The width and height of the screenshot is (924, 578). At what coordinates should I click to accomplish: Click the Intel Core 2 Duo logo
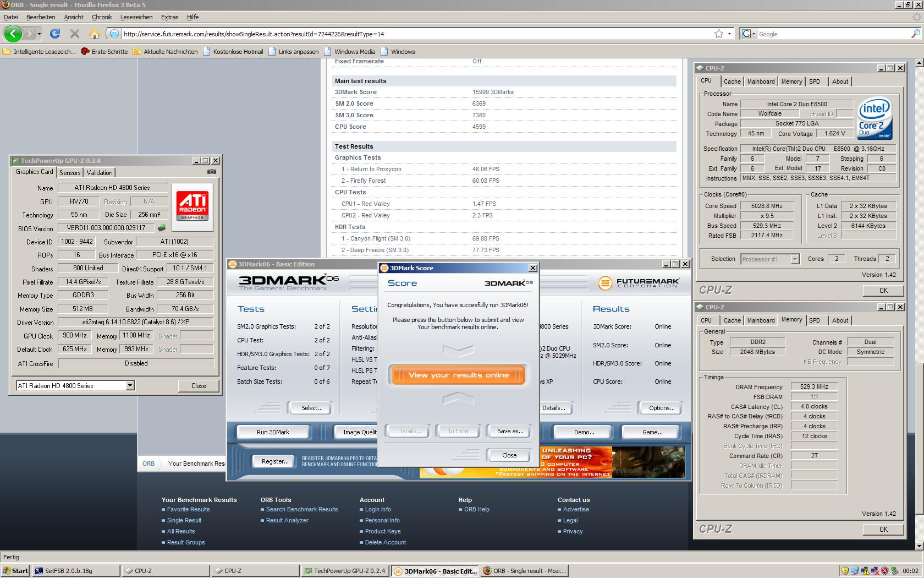tap(874, 119)
